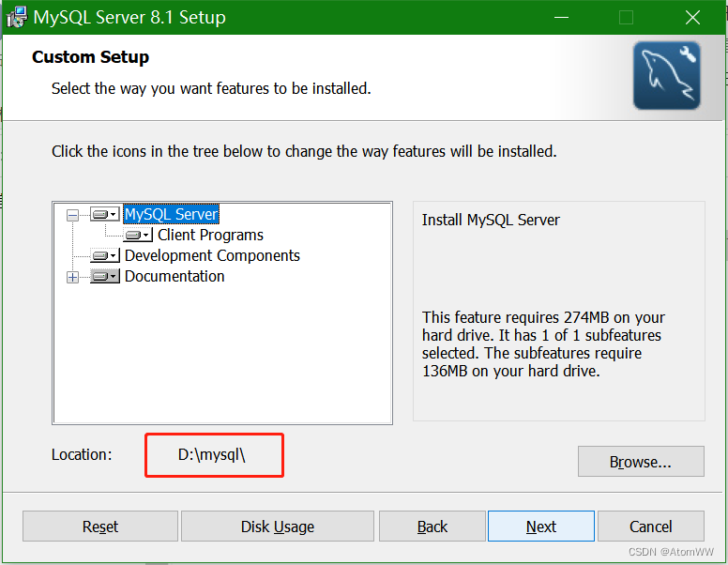728x565 pixels.
Task: Open Client Programs feature install-state dropdown icon
Action: [138, 236]
